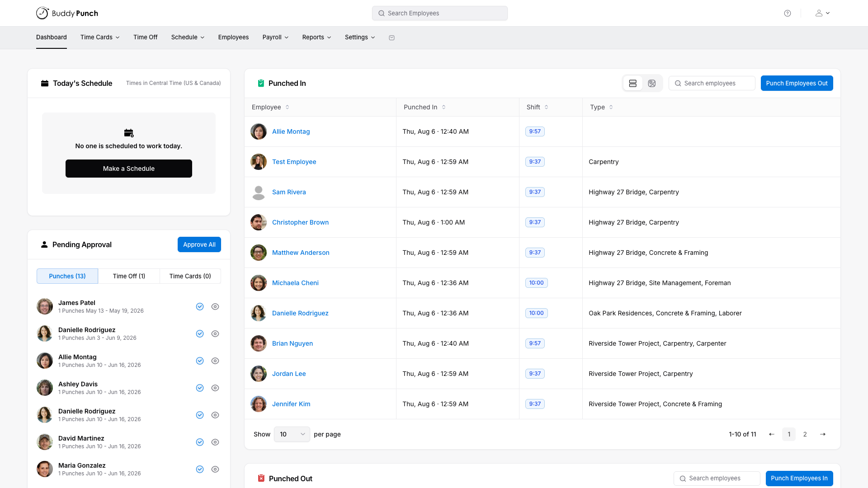Click Allie Montag's avatar in Punched In
The width and height of the screenshot is (868, 488).
(259, 131)
